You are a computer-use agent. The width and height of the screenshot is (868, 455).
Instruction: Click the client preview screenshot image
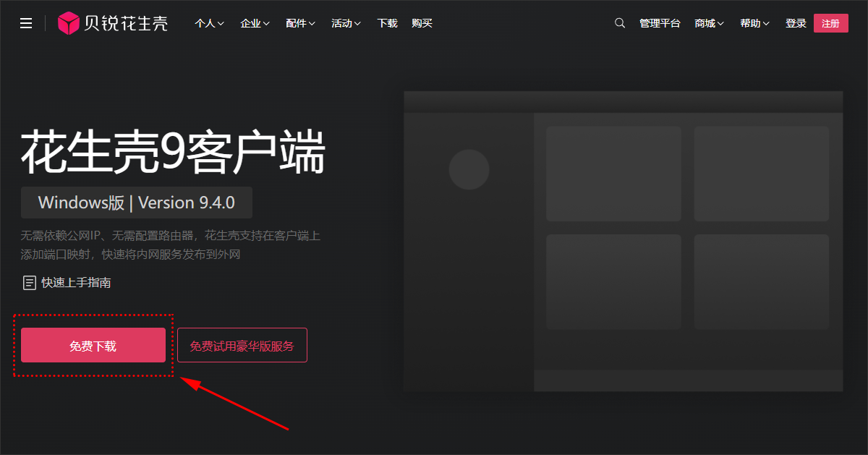point(624,241)
